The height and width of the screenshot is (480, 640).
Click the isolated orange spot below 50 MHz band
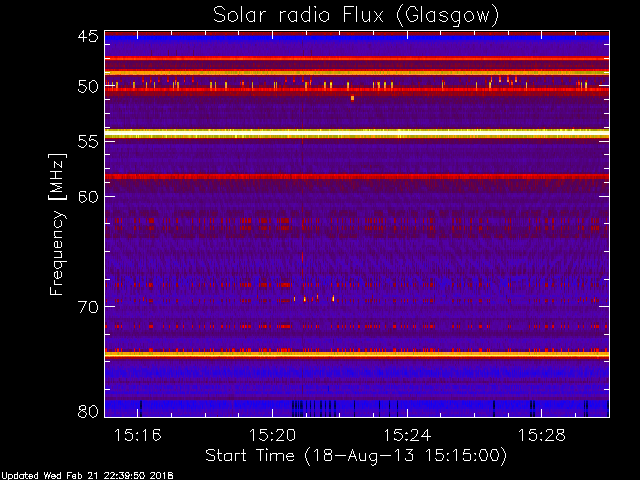point(352,98)
